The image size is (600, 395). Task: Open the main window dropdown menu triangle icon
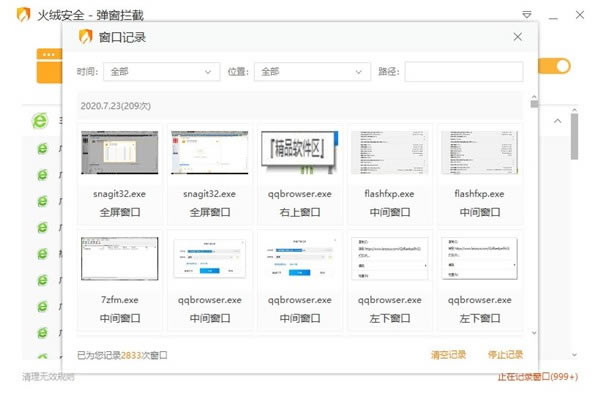(x=527, y=15)
